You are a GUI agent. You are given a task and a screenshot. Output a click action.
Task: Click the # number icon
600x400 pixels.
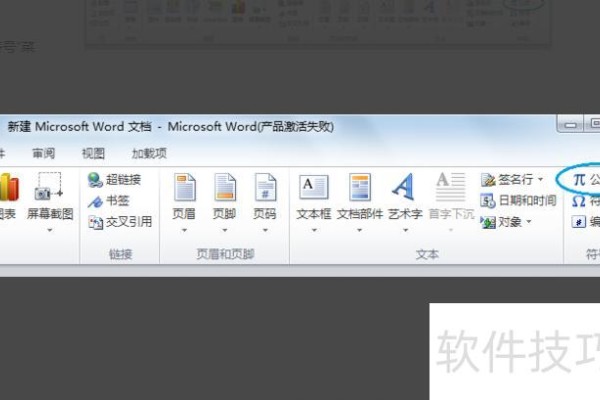(x=579, y=222)
